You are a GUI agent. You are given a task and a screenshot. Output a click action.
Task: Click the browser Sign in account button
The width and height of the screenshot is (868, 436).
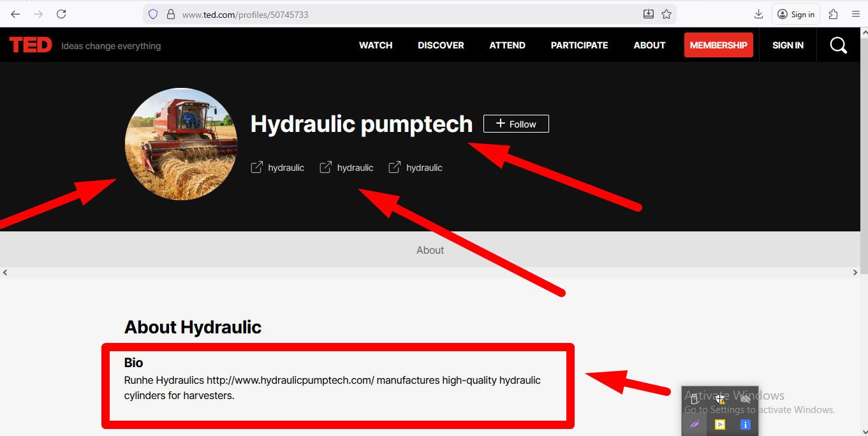(796, 14)
